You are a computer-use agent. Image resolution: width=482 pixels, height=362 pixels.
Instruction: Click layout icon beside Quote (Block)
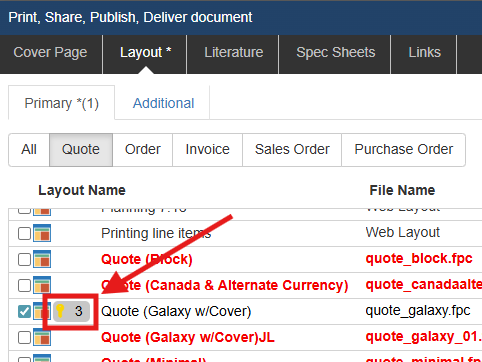pyautogui.click(x=42, y=259)
